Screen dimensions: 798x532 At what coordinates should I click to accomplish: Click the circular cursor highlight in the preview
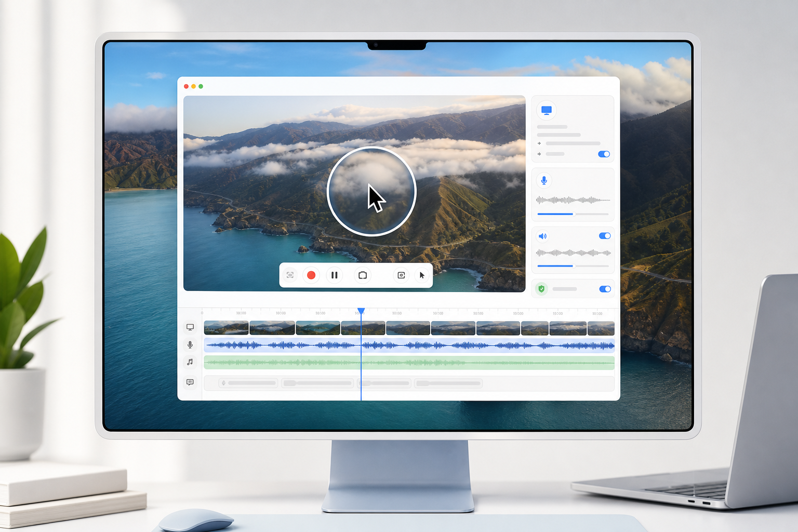pyautogui.click(x=371, y=192)
